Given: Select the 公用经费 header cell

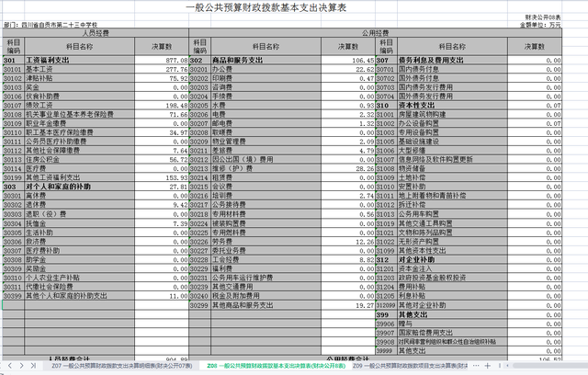Looking at the screenshot, I should [376, 32].
